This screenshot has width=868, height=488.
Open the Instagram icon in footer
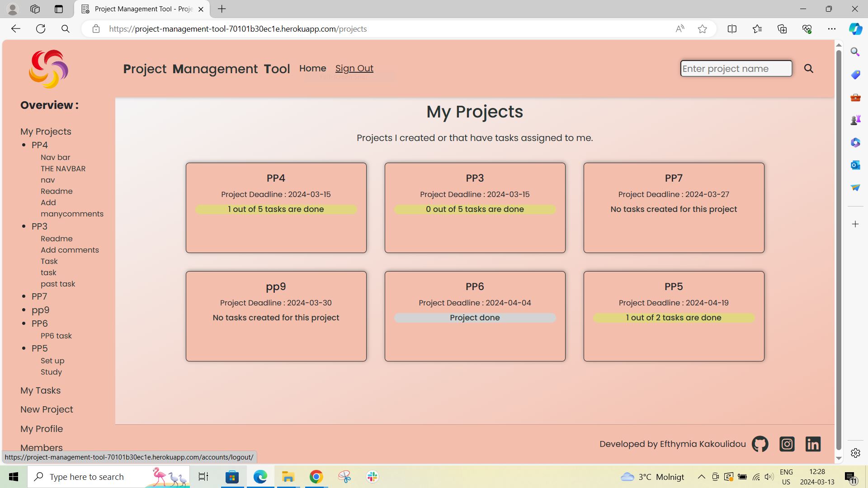(x=787, y=444)
